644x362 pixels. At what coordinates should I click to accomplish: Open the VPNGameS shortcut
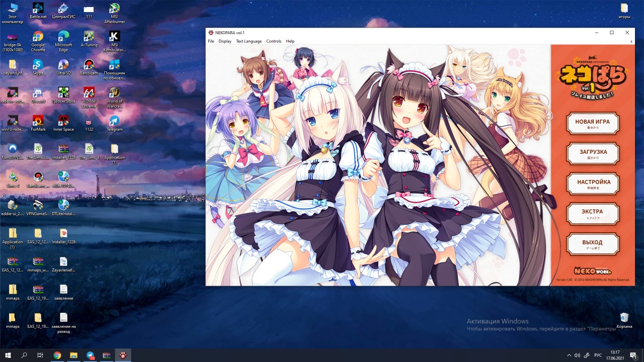coord(38,208)
